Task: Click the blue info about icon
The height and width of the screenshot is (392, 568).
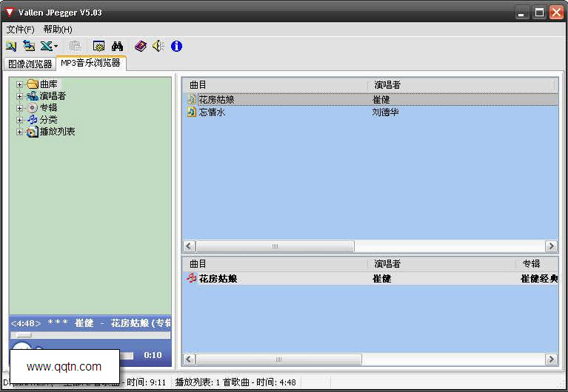Action: pos(176,47)
